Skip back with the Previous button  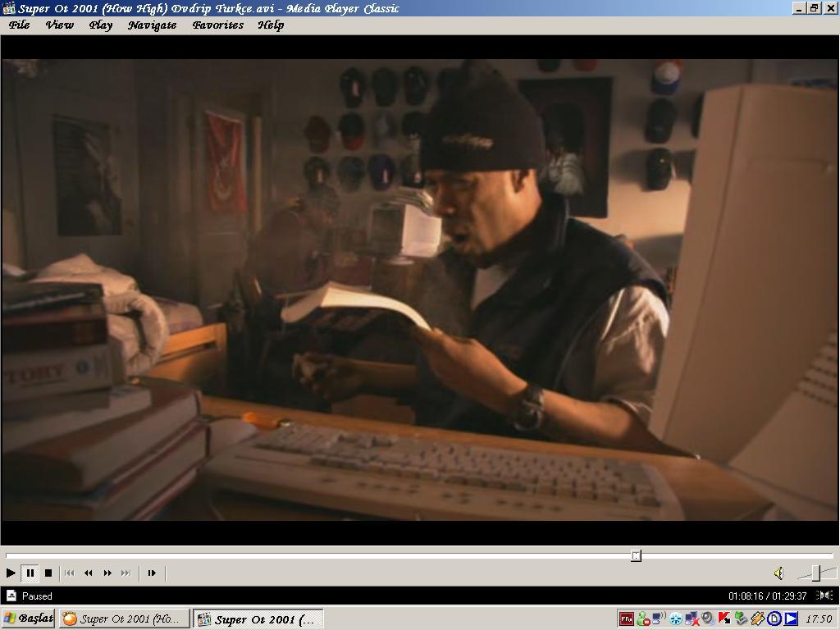click(x=70, y=573)
